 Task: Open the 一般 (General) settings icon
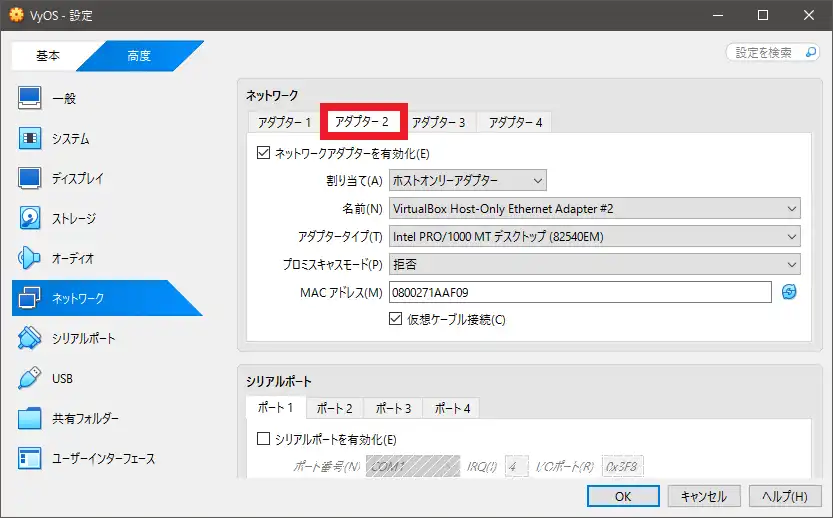click(x=29, y=98)
